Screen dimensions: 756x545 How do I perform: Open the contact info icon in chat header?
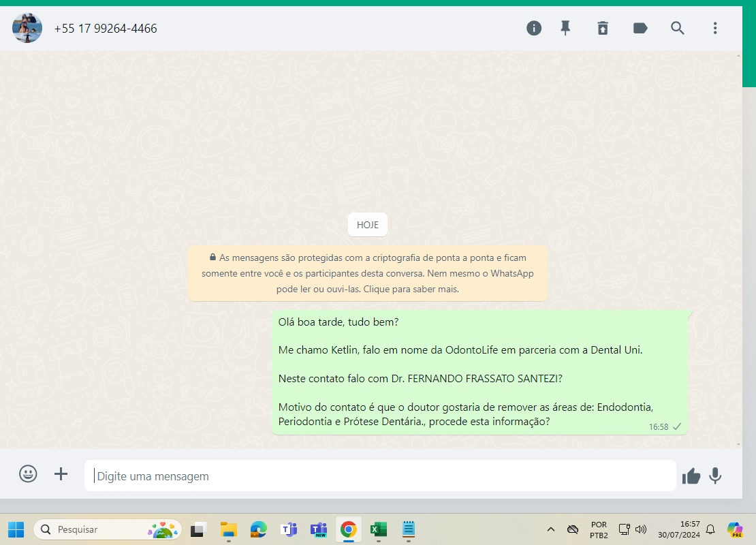(534, 29)
